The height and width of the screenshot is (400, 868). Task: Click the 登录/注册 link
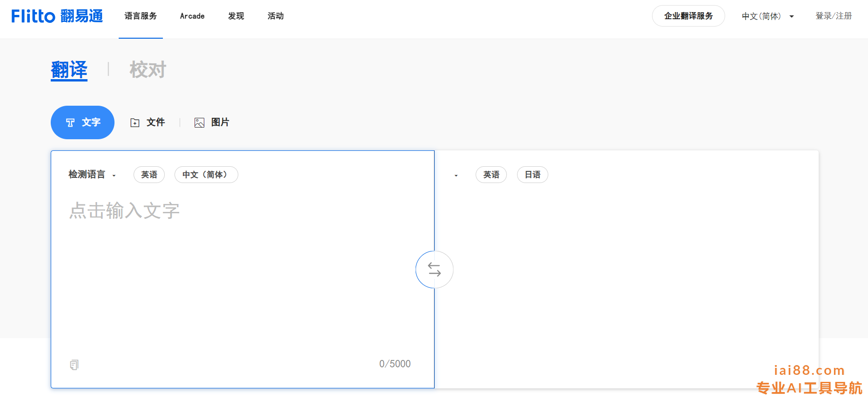pyautogui.click(x=834, y=16)
